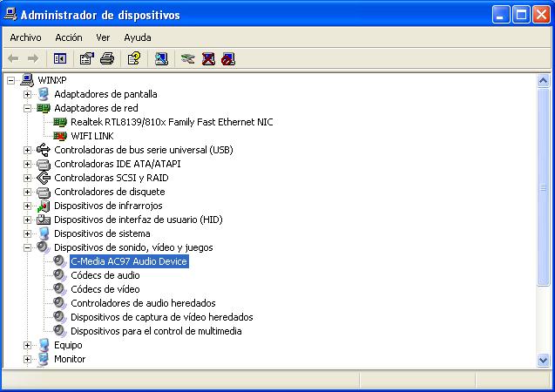This screenshot has height=392, width=555.
Task: Collapse the WINXP root node
Action: pyautogui.click(x=11, y=80)
